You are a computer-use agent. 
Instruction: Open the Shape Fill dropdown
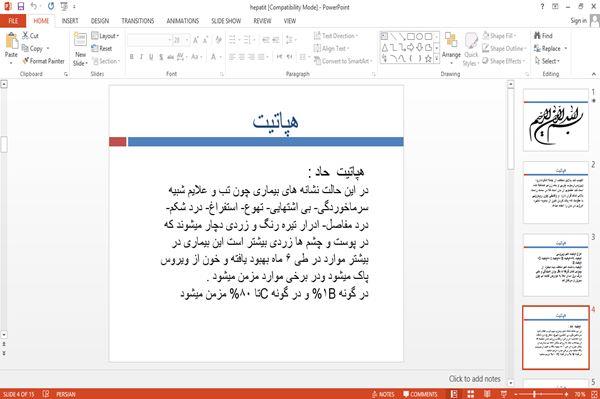(x=499, y=36)
